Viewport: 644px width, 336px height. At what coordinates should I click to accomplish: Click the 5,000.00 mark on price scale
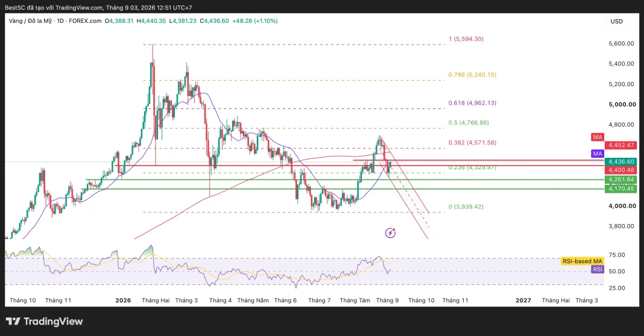click(x=622, y=104)
